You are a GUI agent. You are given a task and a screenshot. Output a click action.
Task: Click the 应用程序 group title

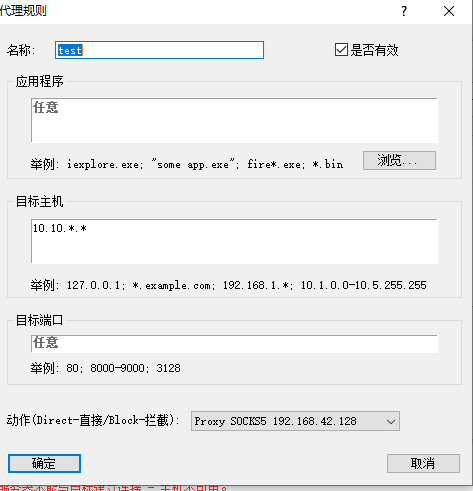39,81
